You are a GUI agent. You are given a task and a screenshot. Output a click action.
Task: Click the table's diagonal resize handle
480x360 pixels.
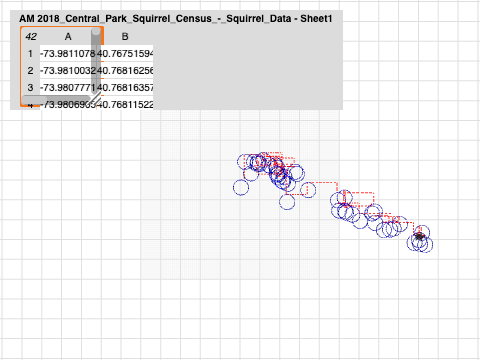tap(95, 99)
